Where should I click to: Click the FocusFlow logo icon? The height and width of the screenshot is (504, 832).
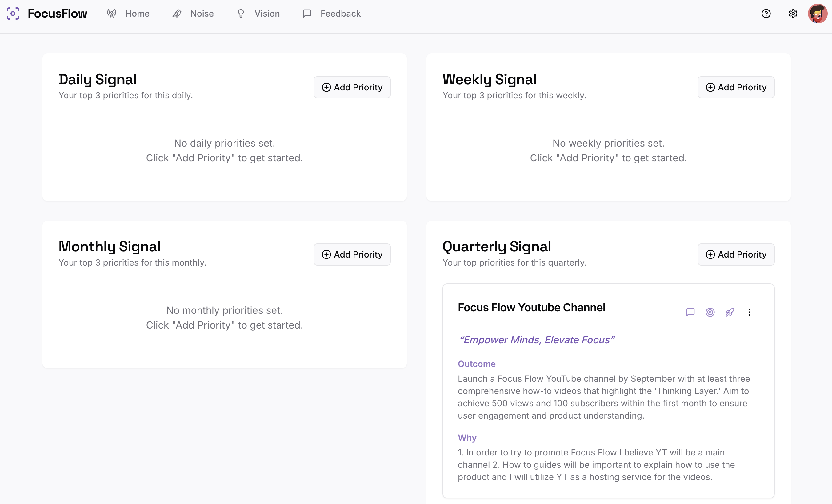pyautogui.click(x=13, y=14)
